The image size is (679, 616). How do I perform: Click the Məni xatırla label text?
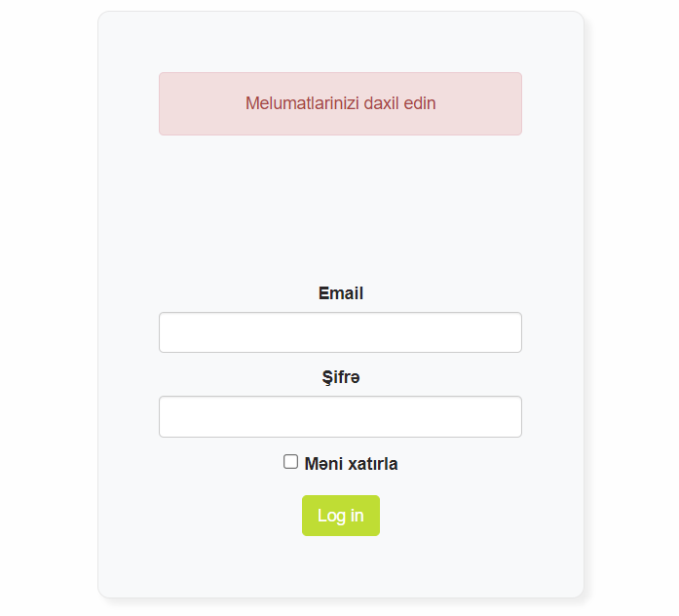click(351, 464)
